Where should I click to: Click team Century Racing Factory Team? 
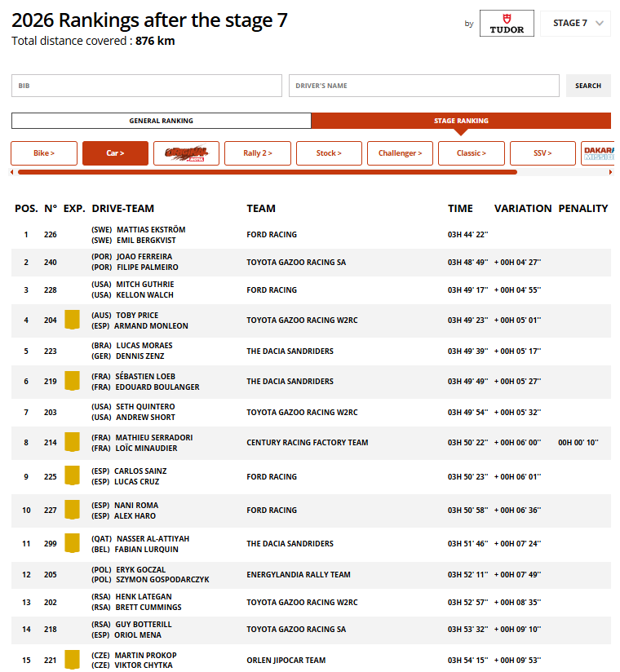307,442
